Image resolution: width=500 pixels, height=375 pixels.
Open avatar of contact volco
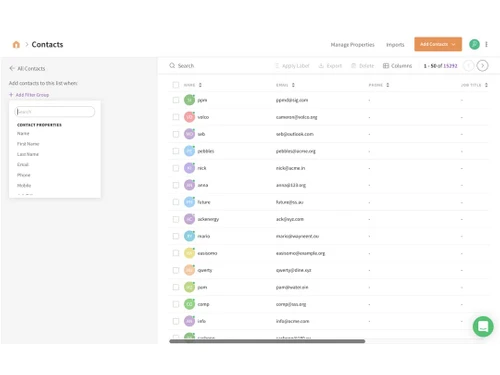[189, 117]
